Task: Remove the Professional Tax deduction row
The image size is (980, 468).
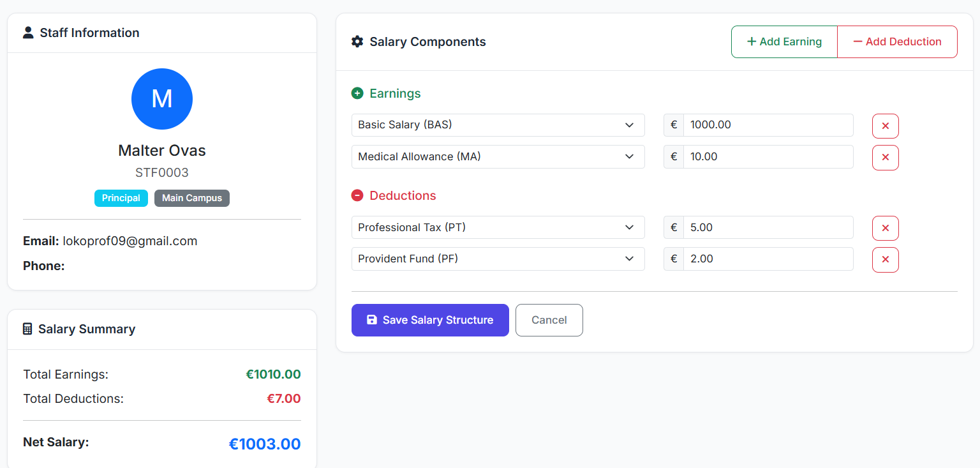Action: (885, 228)
